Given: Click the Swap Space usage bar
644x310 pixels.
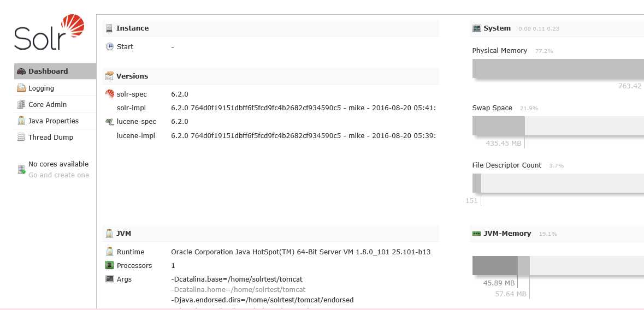Looking at the screenshot, I should (x=558, y=126).
